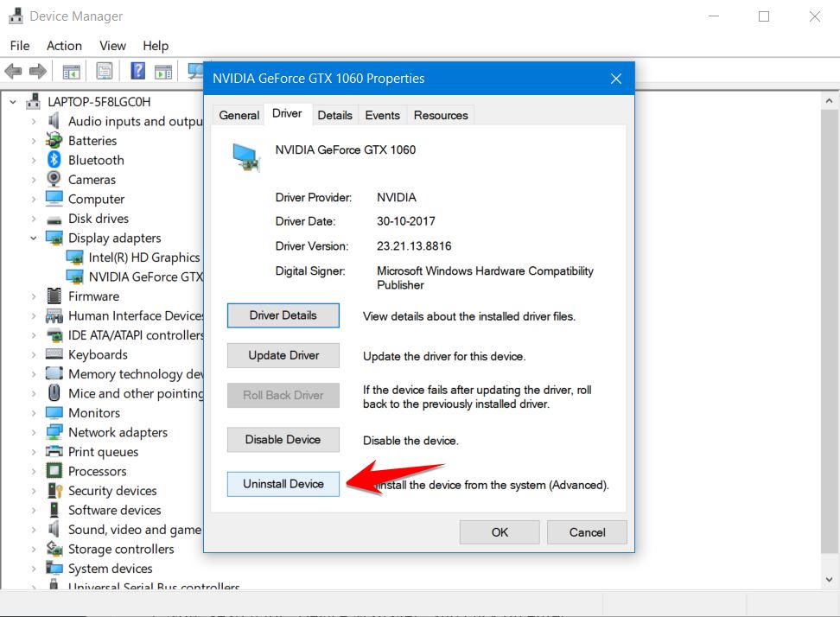Click the Uninstall Device button
The width and height of the screenshot is (840, 617).
(x=283, y=484)
